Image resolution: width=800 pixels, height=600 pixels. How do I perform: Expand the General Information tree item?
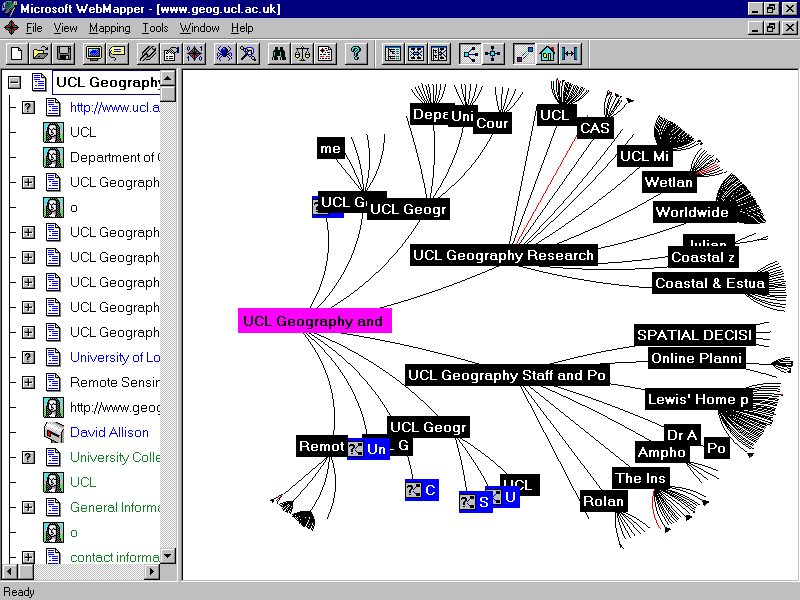click(29, 507)
